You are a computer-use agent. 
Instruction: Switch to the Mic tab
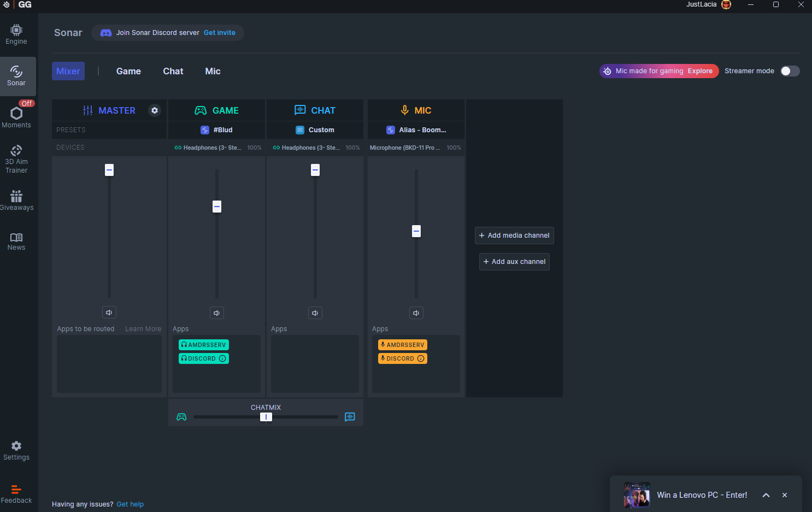[x=213, y=71]
